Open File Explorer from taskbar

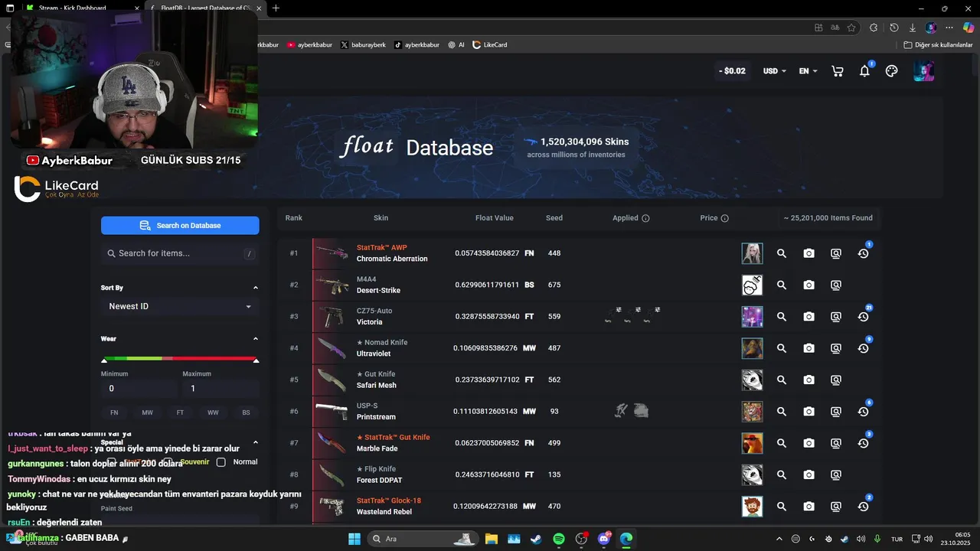[491, 539]
